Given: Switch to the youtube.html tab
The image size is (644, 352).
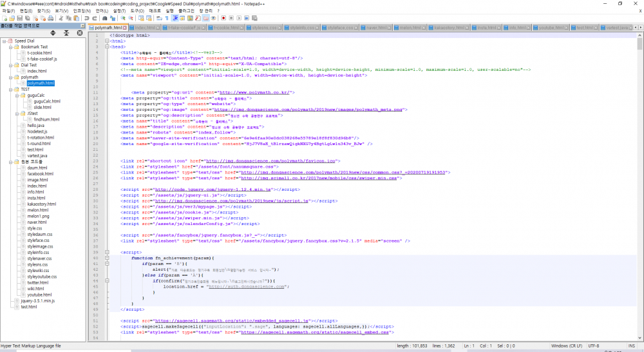Looking at the screenshot, I should (551, 28).
